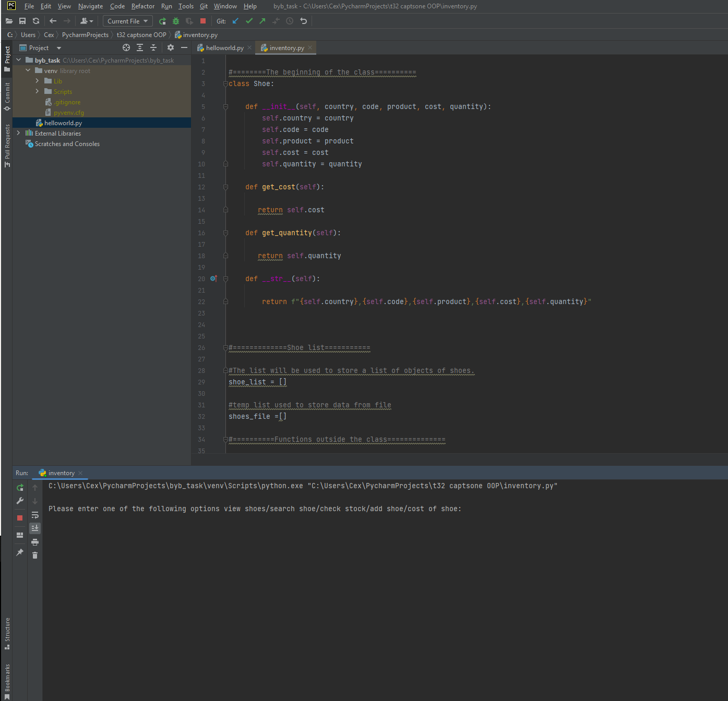This screenshot has width=728, height=701.
Task: Open the Refactor menu
Action: click(x=142, y=6)
